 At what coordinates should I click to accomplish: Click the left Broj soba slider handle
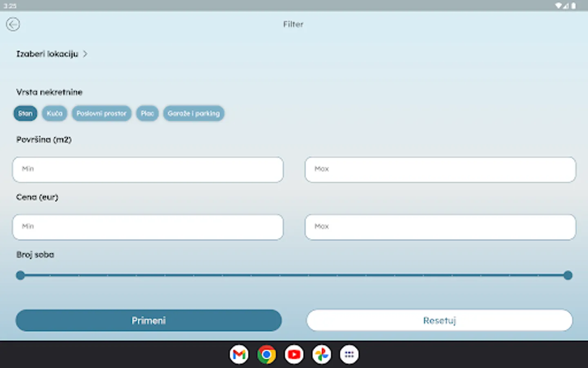tap(20, 275)
